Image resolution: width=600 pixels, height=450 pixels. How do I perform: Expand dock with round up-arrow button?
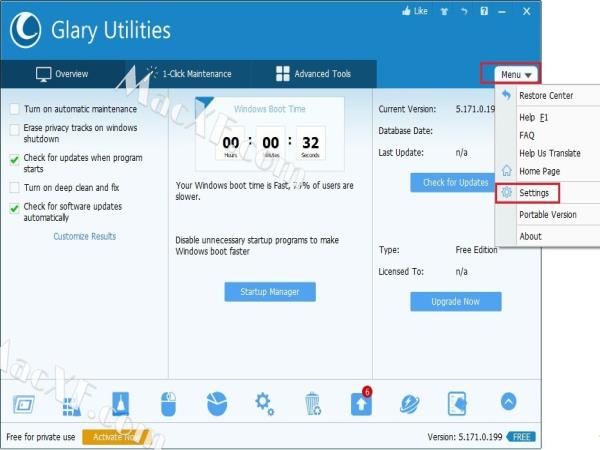tap(508, 402)
